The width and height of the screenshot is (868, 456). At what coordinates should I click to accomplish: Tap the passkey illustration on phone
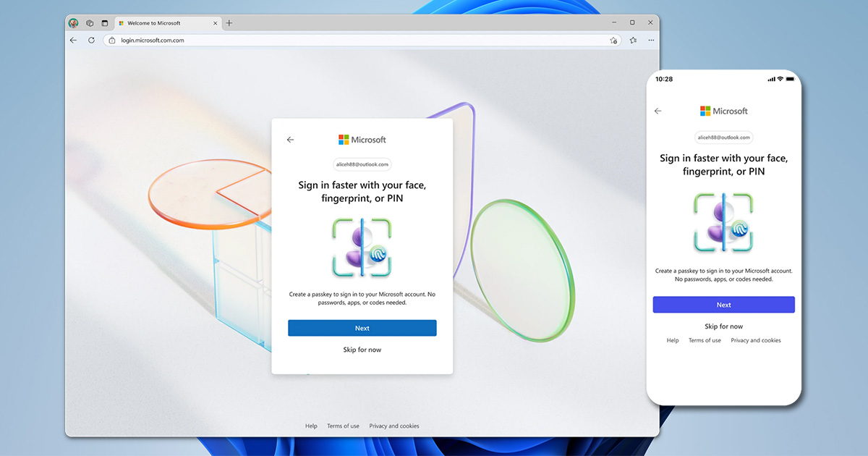[x=724, y=222]
